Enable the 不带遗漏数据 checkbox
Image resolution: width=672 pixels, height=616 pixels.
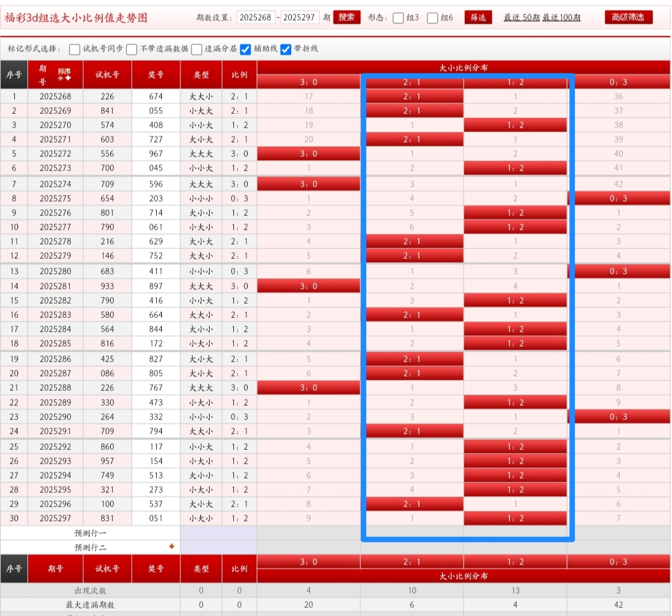point(132,49)
